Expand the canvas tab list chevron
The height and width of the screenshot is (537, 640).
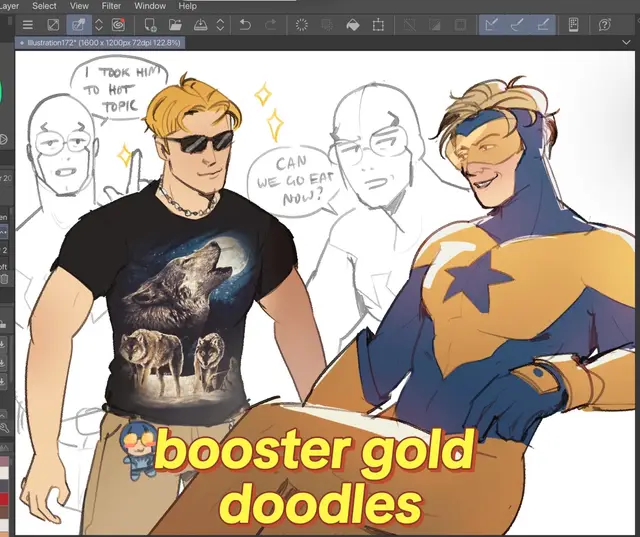[626, 42]
